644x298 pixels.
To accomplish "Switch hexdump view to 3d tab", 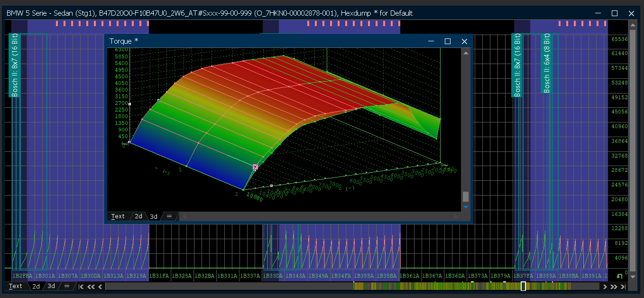I will 51,286.
